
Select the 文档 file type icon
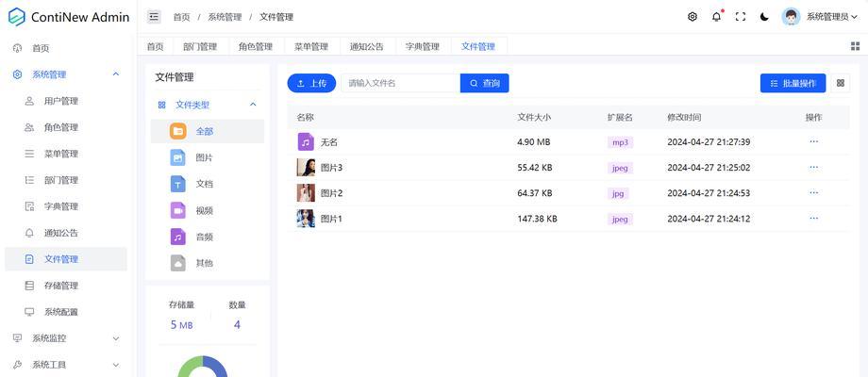click(178, 184)
